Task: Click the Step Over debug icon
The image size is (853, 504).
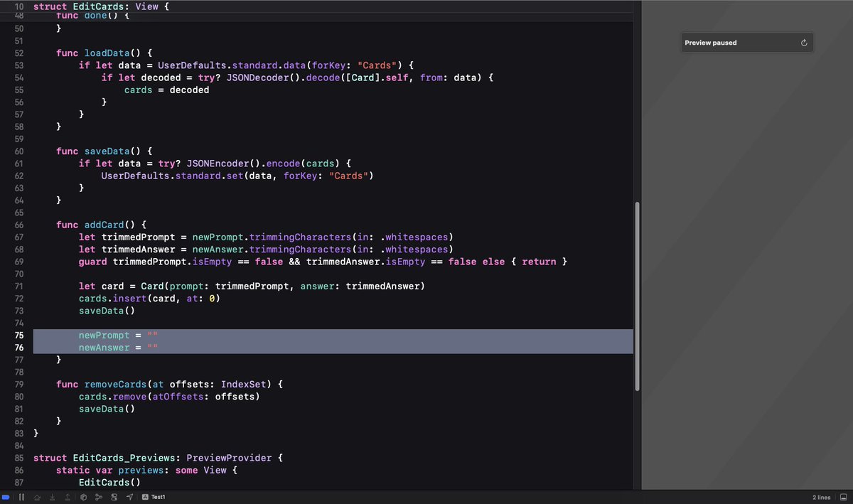Action: click(38, 497)
